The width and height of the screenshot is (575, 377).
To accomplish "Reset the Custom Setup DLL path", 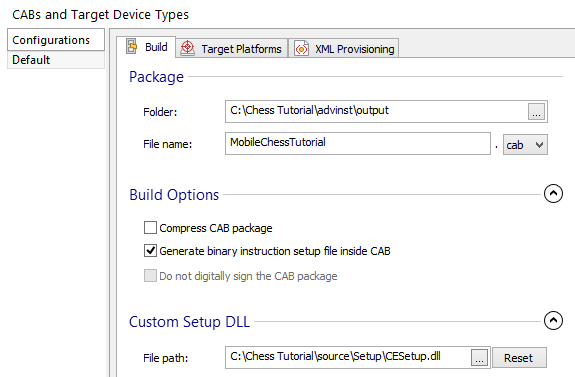I will point(519,358).
